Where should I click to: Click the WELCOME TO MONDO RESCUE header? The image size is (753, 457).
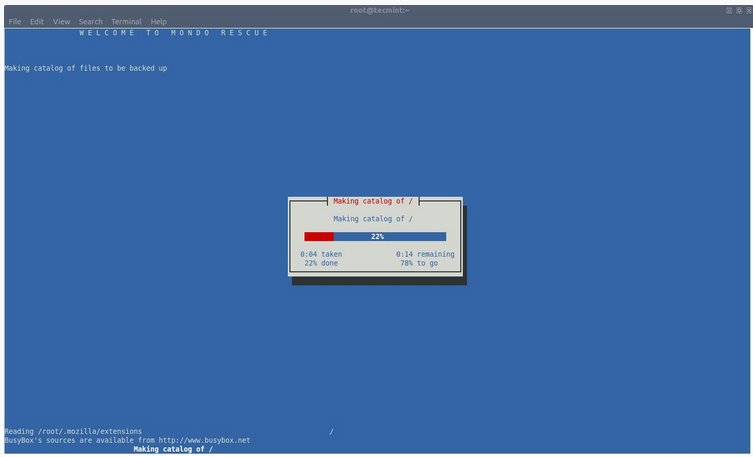tap(174, 33)
